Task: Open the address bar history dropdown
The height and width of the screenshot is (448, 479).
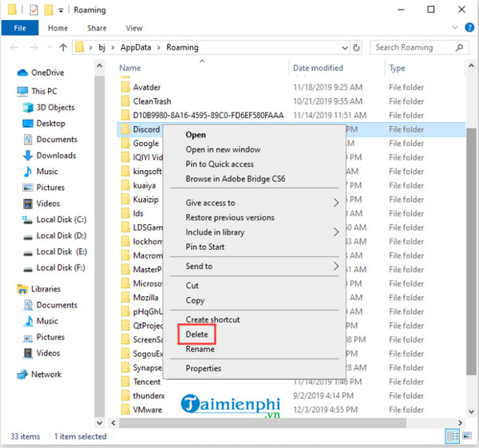Action: point(345,48)
